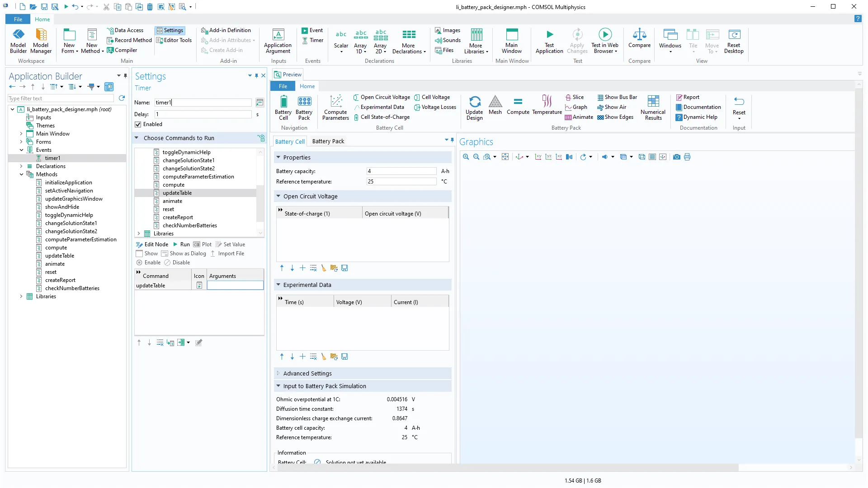Click the zoom in graphics icon

[466, 157]
